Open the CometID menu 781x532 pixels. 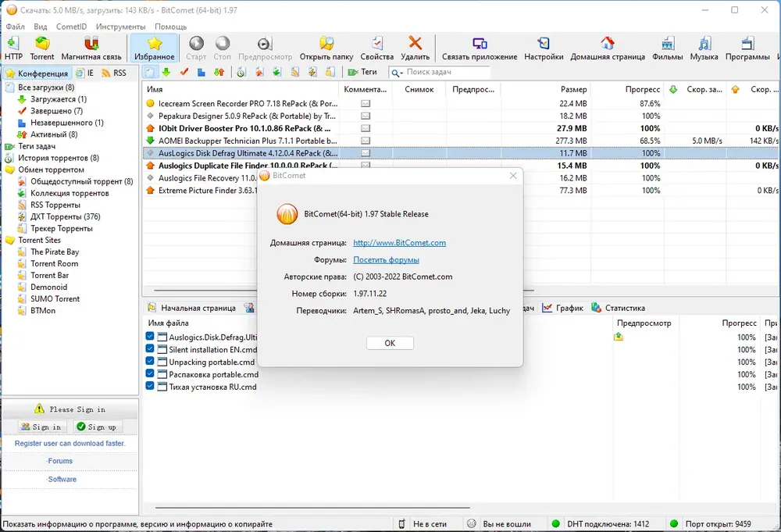(71, 27)
